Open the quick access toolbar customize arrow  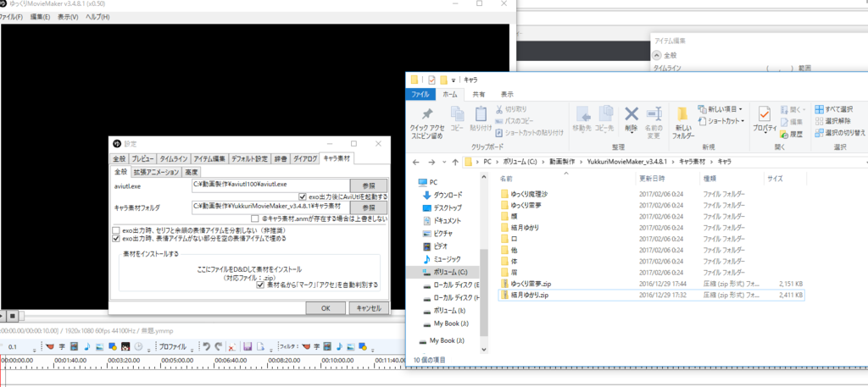[x=453, y=80]
